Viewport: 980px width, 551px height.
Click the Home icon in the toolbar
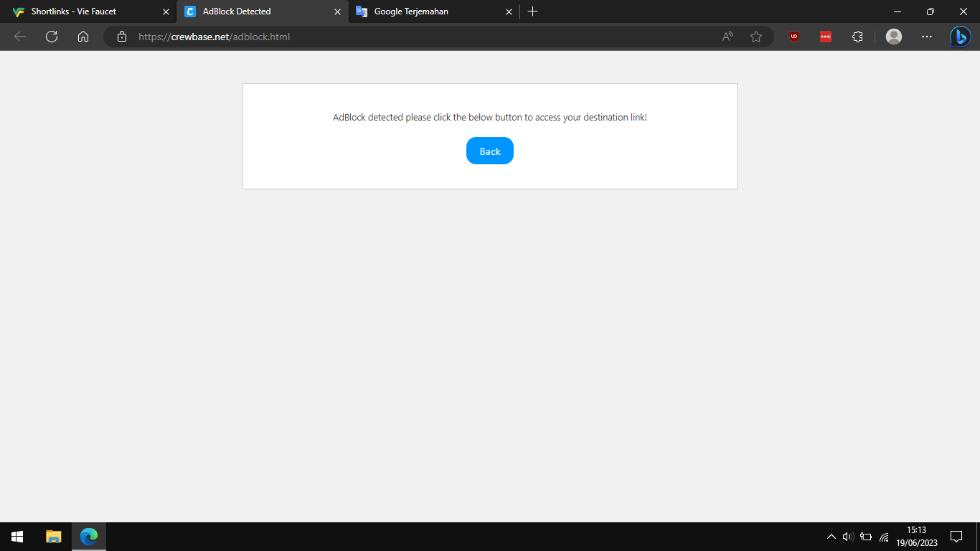tap(83, 37)
